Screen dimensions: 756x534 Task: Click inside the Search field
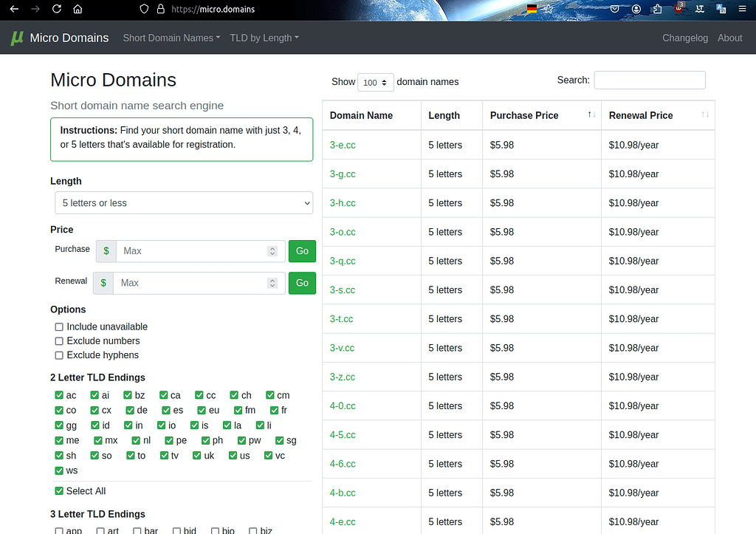click(x=649, y=79)
